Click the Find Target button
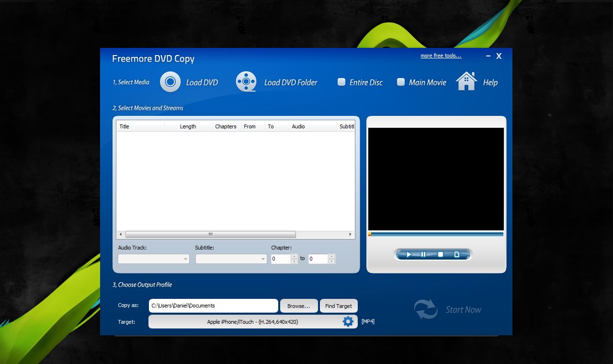The height and width of the screenshot is (364, 613). (339, 306)
